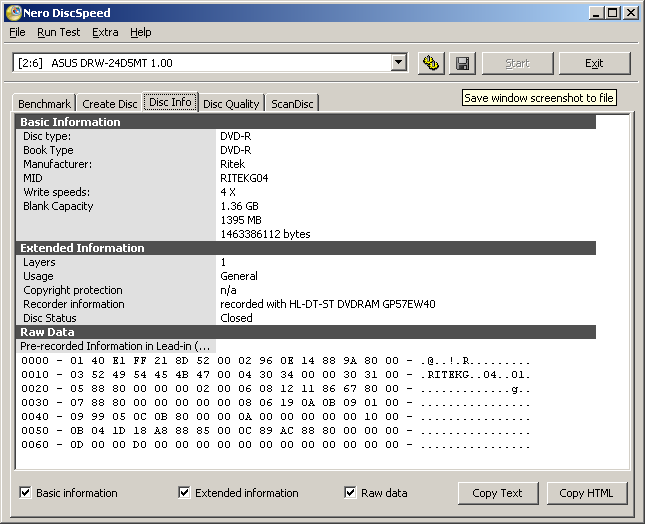The height and width of the screenshot is (524, 645).
Task: Open the drive selection dropdown arrow
Action: (398, 63)
